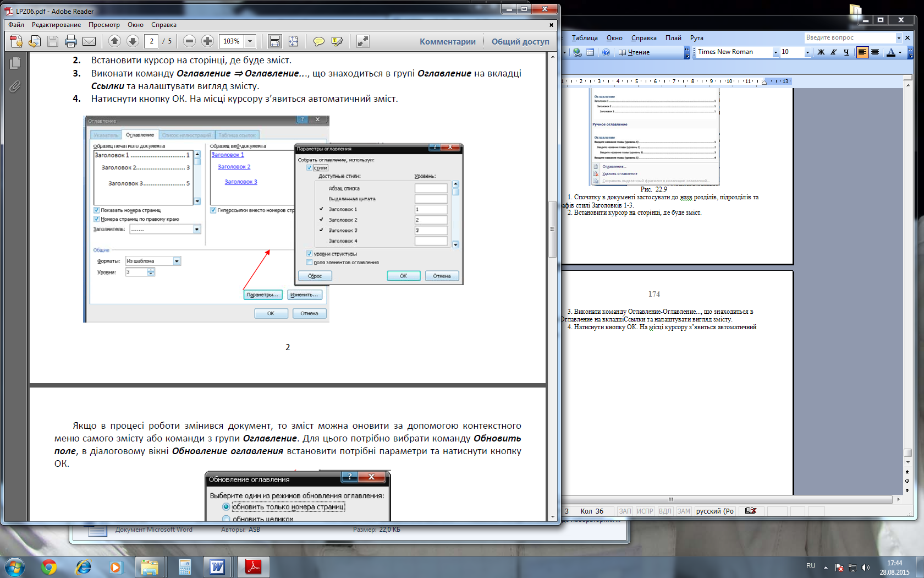The height and width of the screenshot is (578, 924).
Task: Open the page thumbnails panel in Reader
Action: [x=15, y=63]
